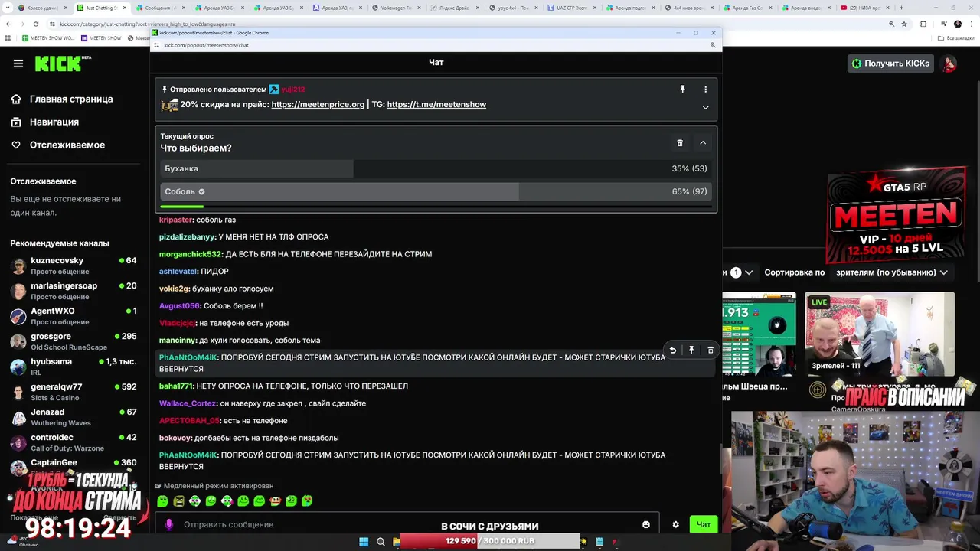
Task: Click the sixth emote in the row
Action: 243,501
